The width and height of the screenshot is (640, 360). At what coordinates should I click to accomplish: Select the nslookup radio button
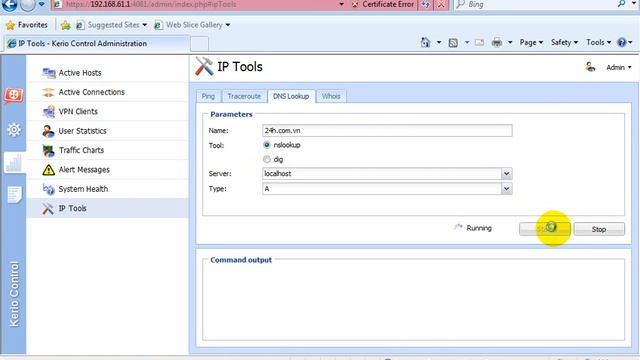[267, 145]
